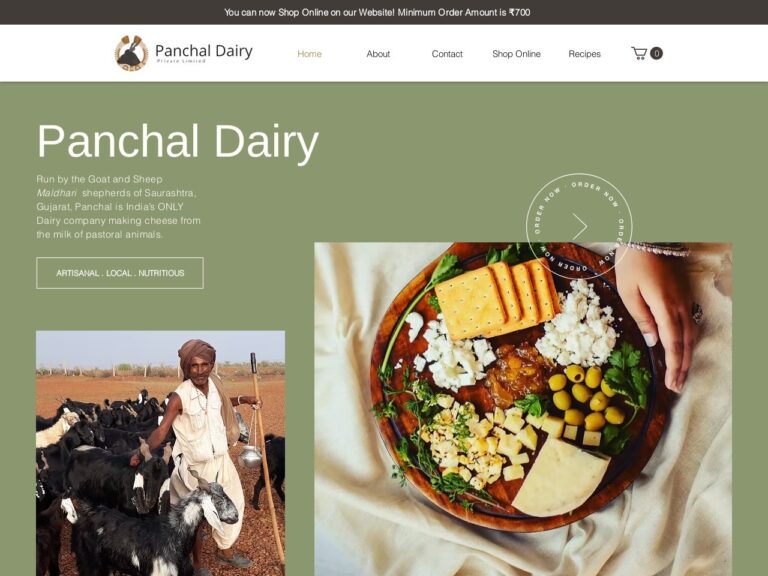The height and width of the screenshot is (576, 768).
Task: Click the top Shop Online announcement banner
Action: tap(377, 12)
